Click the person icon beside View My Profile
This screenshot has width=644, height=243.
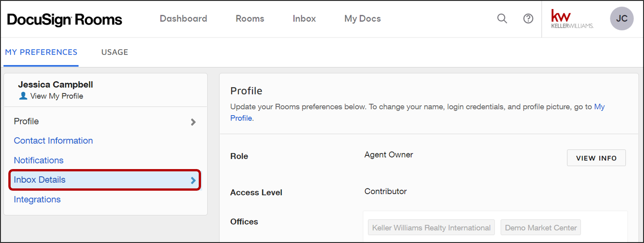23,96
